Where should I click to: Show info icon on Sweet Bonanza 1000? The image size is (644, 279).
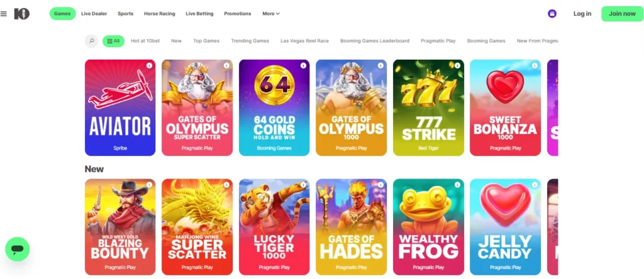coord(535,65)
